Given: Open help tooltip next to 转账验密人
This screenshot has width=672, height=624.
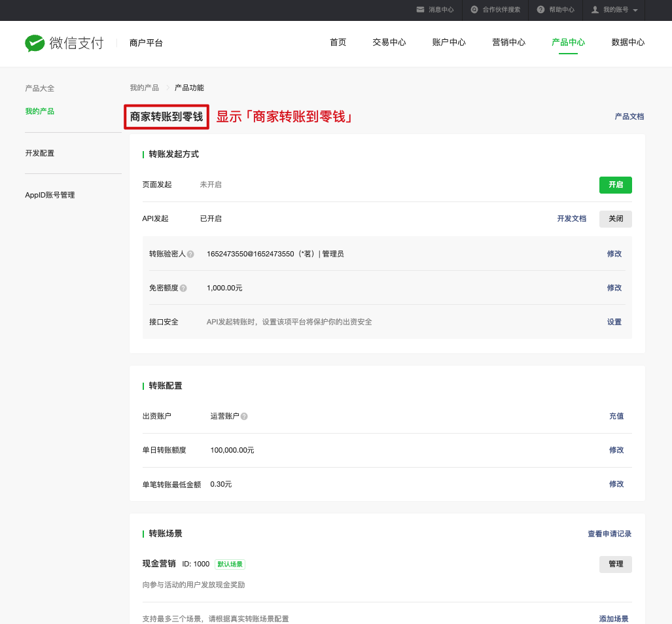Looking at the screenshot, I should [190, 254].
